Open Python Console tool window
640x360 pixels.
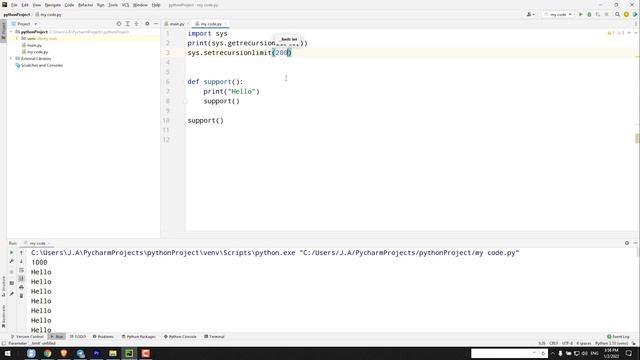[180, 337]
